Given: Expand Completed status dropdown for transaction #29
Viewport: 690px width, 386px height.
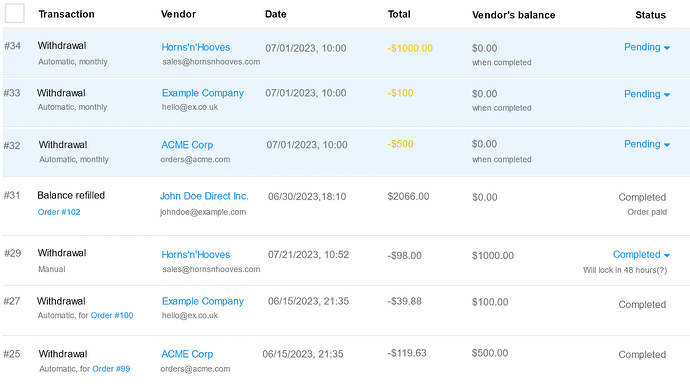Looking at the screenshot, I should (x=641, y=254).
